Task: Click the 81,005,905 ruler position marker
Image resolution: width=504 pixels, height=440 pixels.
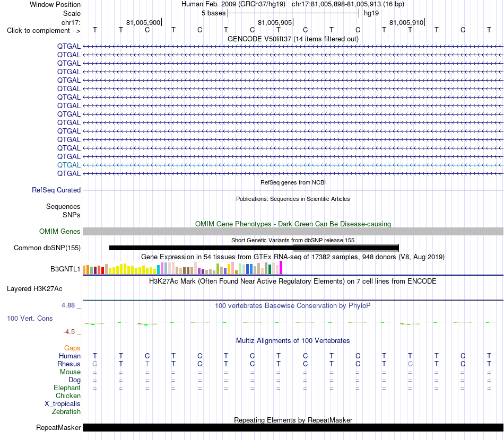Action: click(x=275, y=22)
